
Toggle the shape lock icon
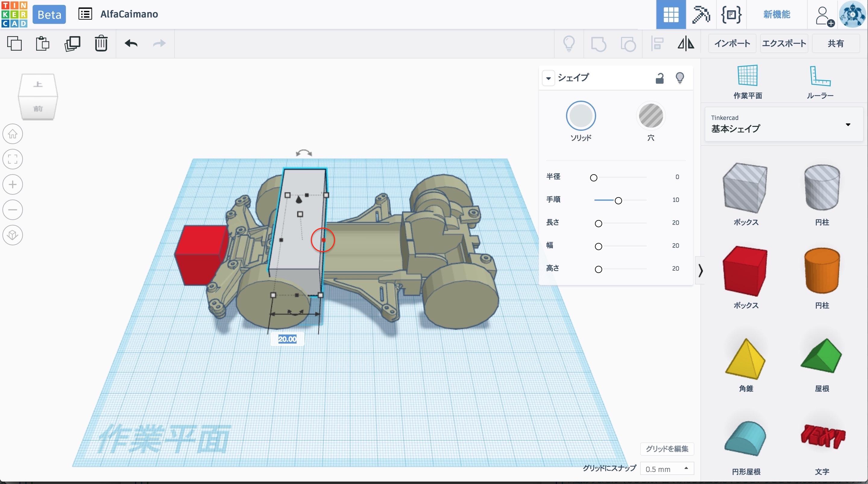pyautogui.click(x=659, y=78)
